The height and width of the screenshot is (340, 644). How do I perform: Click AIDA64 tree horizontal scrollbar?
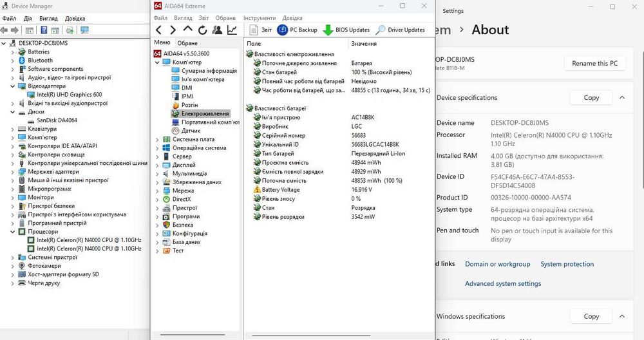click(x=193, y=335)
